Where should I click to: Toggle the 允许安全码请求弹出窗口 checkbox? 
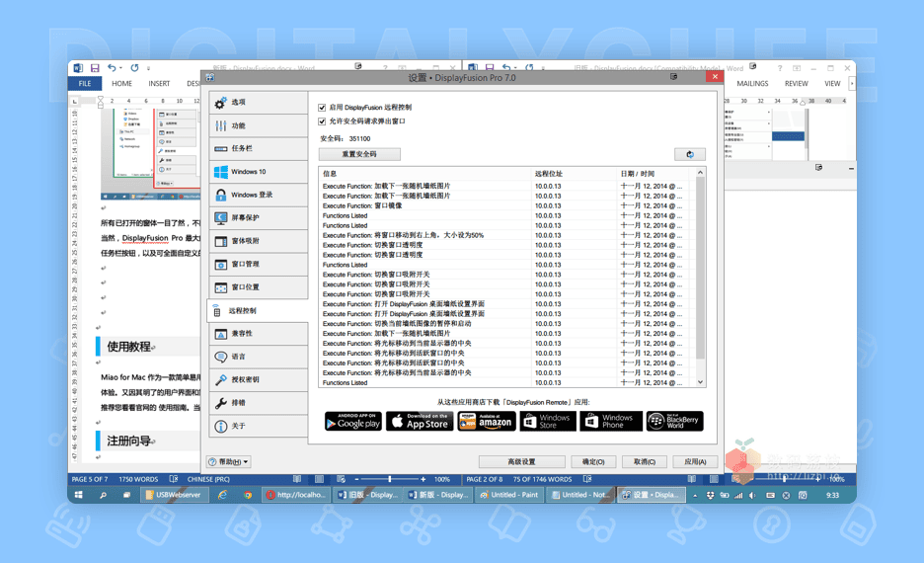tap(322, 121)
